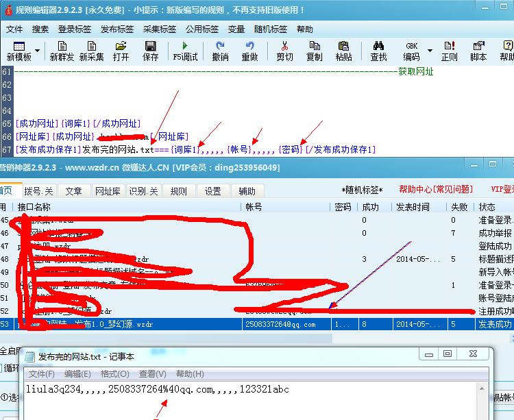Click the horizontal scrollbar under the table
The width and height of the screenshot is (514, 420).
click(x=166, y=338)
